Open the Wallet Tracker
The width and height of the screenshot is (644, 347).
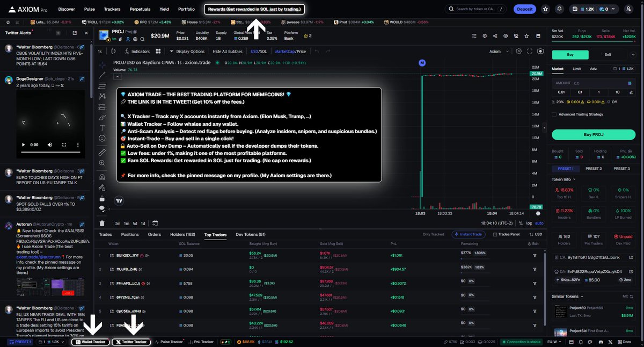(91, 342)
